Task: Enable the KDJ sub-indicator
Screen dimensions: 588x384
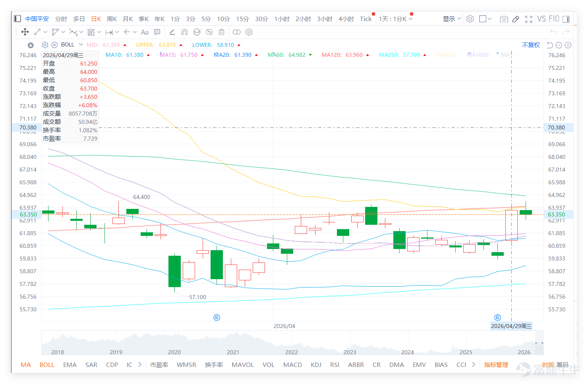Action: 316,365
